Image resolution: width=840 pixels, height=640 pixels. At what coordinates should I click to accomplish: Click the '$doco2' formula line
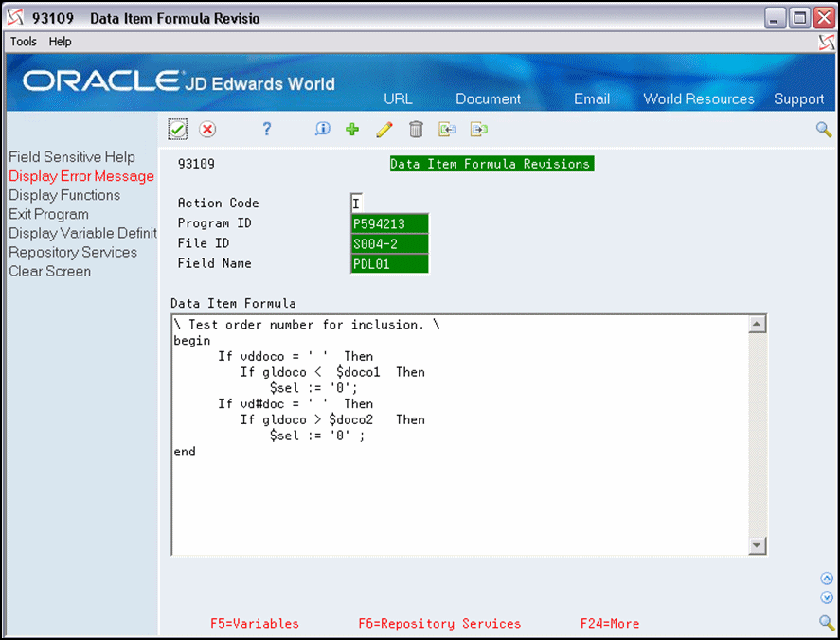[x=332, y=420]
